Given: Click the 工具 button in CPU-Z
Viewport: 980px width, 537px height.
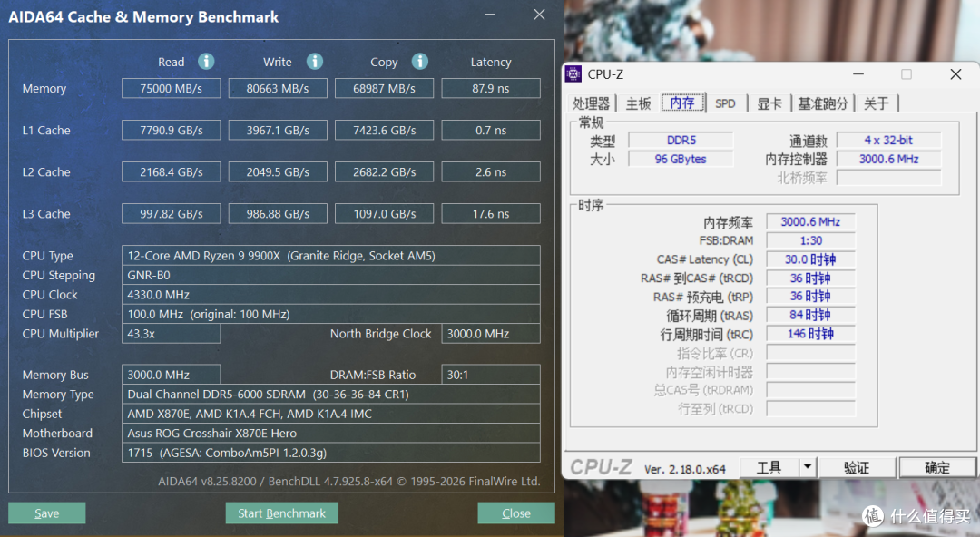Looking at the screenshot, I should point(769,467).
